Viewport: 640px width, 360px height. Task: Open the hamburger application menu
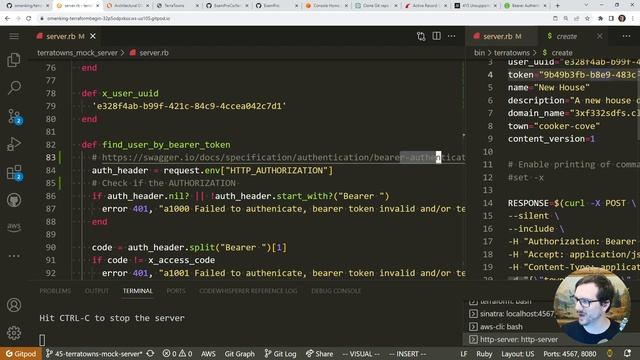(14, 36)
